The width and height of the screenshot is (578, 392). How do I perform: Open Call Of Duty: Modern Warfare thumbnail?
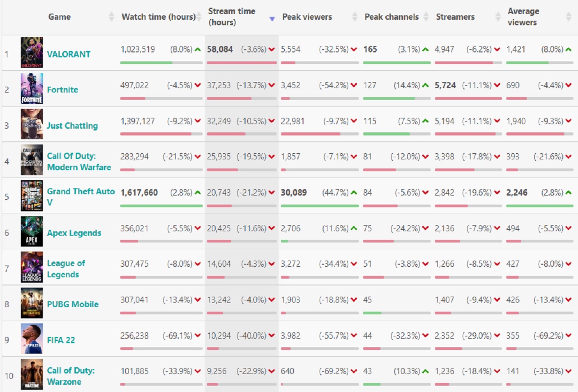[x=32, y=160]
